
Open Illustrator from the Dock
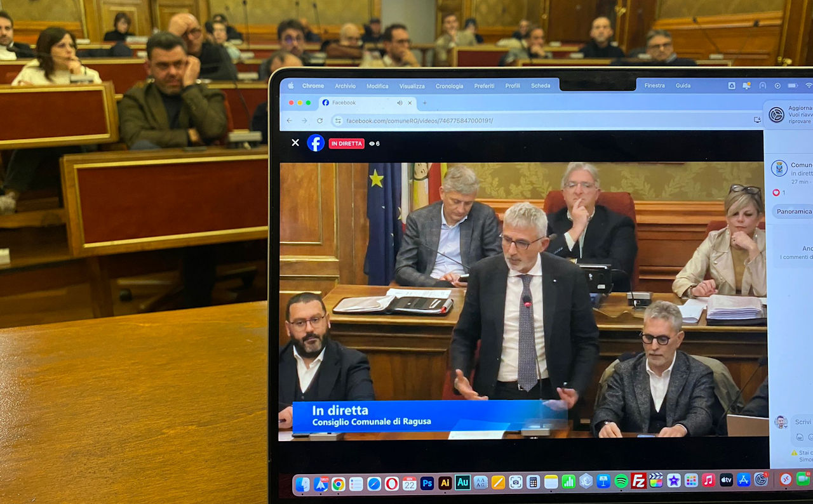coord(445,483)
